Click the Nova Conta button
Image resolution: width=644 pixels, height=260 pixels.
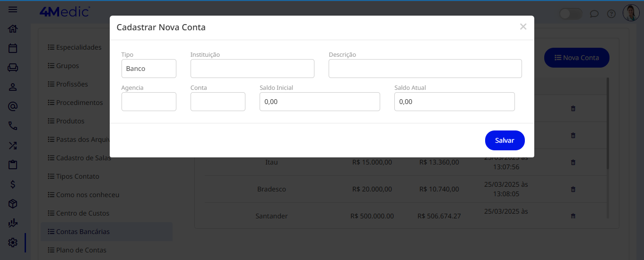coord(576,58)
